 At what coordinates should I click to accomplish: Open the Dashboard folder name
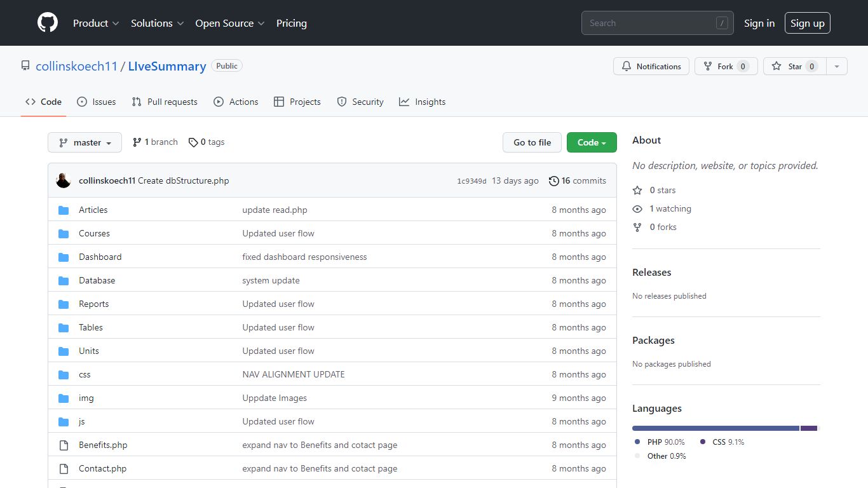click(x=100, y=257)
